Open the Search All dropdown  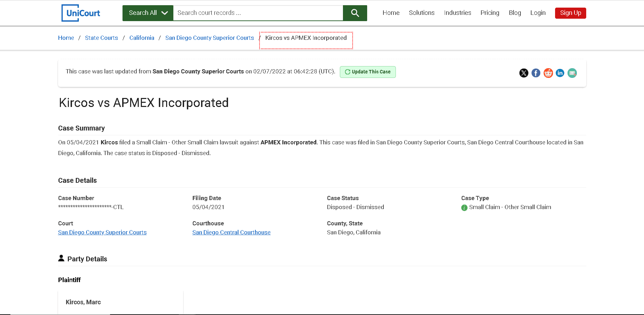click(x=148, y=13)
